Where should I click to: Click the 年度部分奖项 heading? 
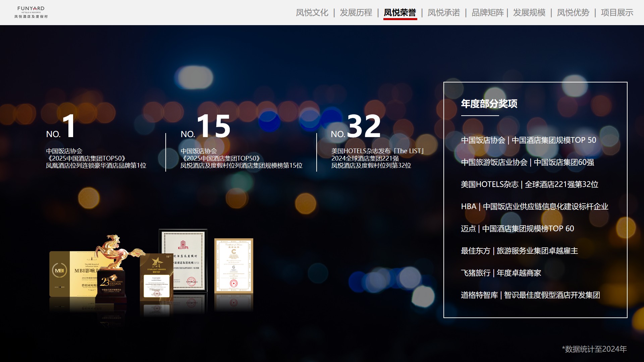coord(489,104)
